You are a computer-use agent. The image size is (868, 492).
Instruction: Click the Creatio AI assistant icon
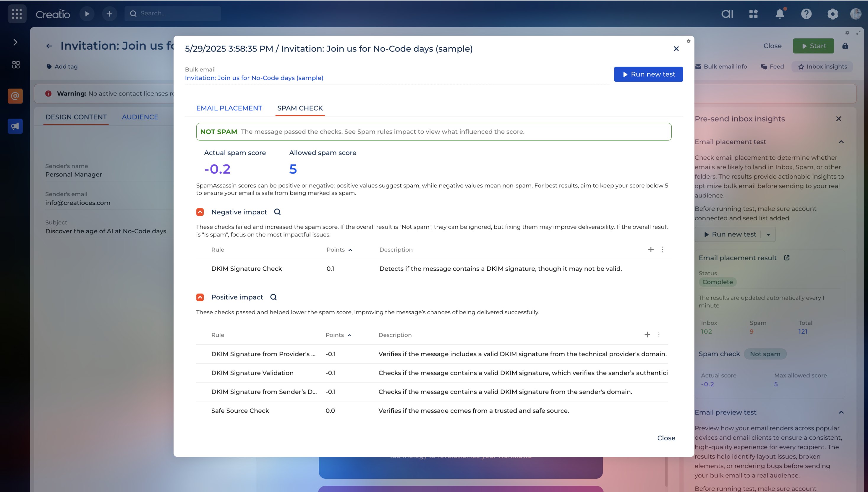point(727,14)
